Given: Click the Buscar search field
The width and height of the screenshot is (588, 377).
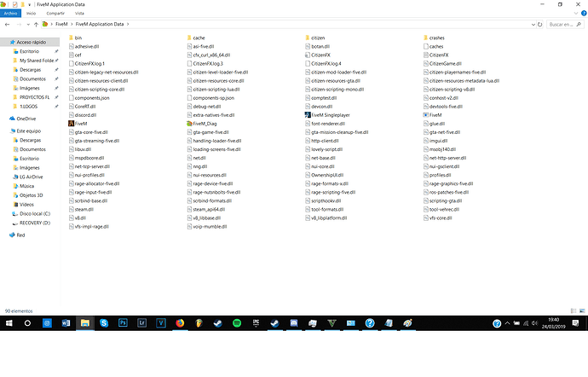Looking at the screenshot, I should [565, 25].
